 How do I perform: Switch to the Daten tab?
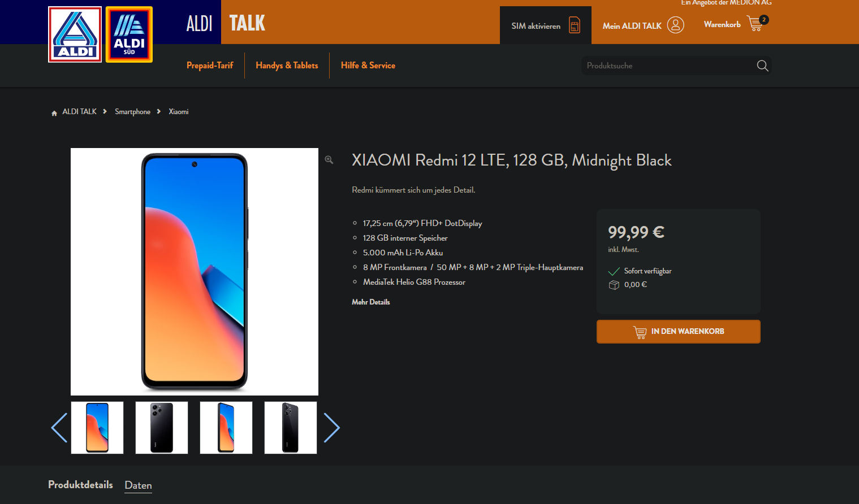pyautogui.click(x=139, y=485)
